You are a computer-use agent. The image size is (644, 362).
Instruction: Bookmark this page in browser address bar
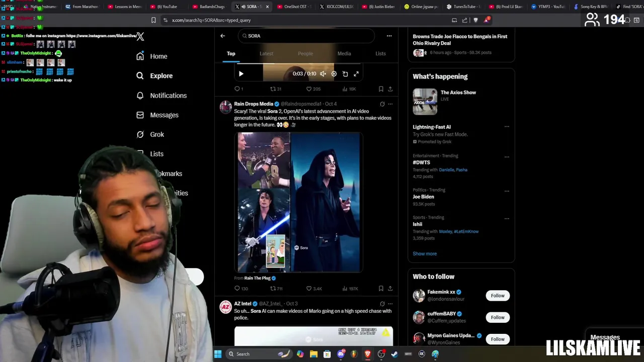coord(153,20)
